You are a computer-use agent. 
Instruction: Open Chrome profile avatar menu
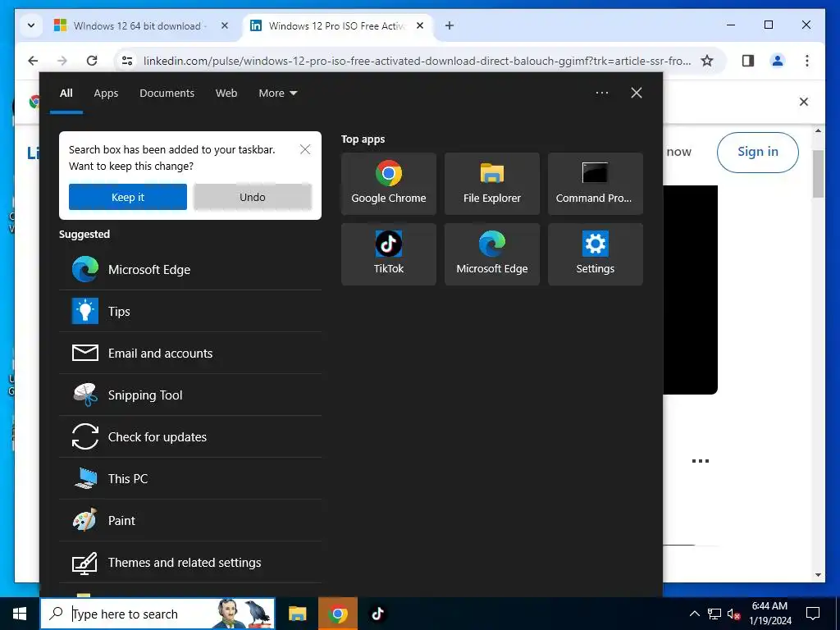tap(778, 61)
